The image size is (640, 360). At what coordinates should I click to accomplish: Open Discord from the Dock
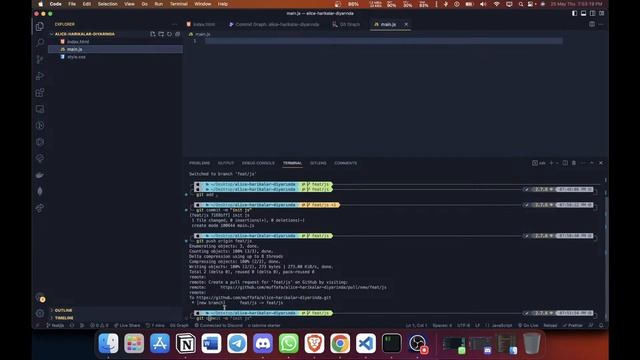tap(263, 343)
